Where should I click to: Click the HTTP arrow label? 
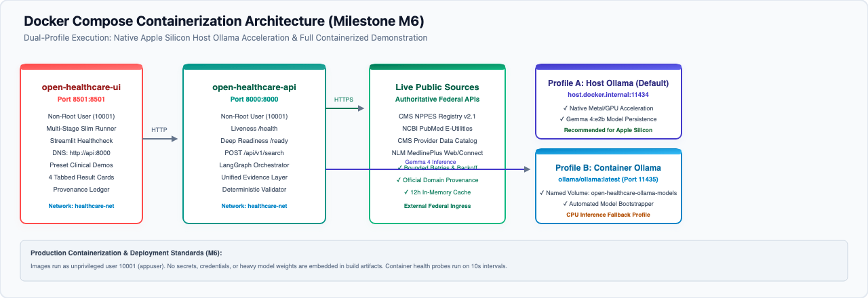[159, 129]
